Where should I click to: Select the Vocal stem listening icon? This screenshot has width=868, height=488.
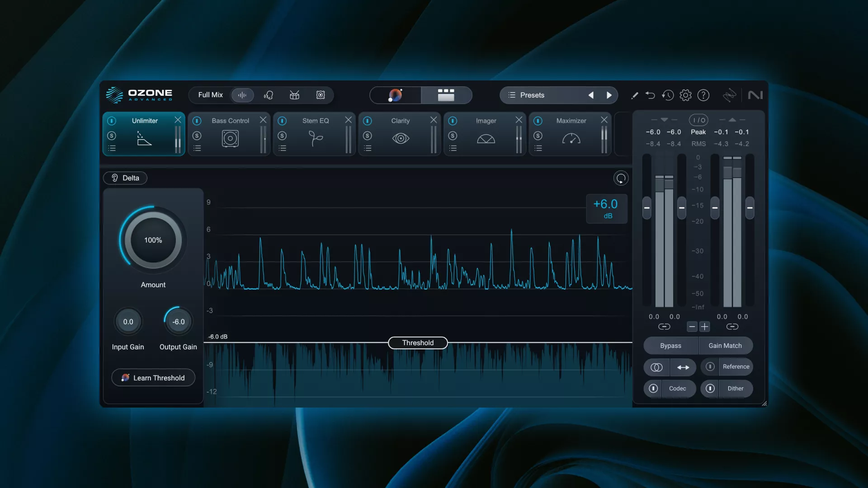269,95
